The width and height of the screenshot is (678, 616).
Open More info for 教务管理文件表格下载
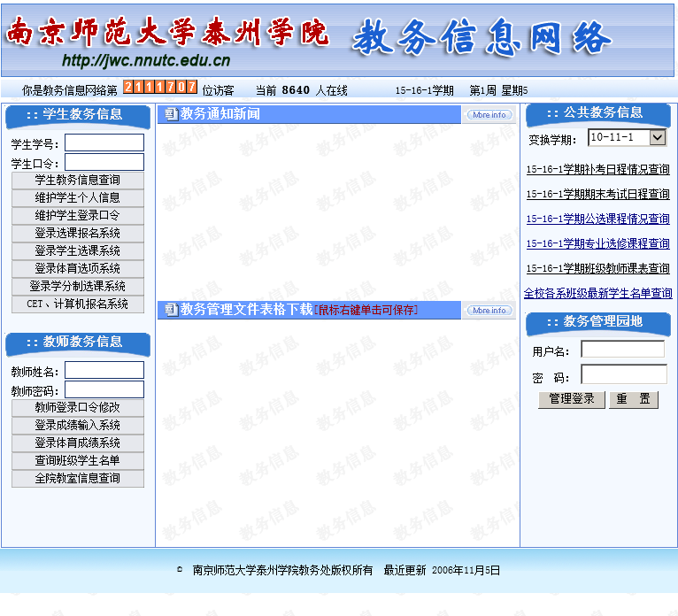pyautogui.click(x=489, y=311)
